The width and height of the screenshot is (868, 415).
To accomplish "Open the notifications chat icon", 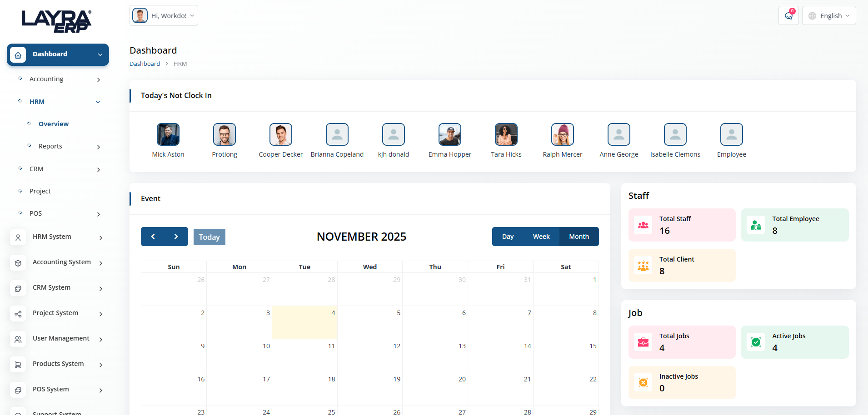I will click(788, 16).
